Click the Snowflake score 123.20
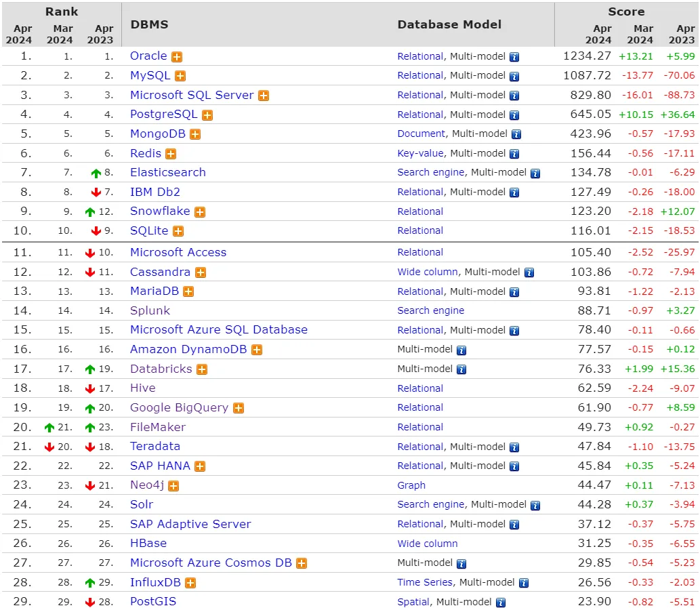This screenshot has width=700, height=610. coord(591,211)
